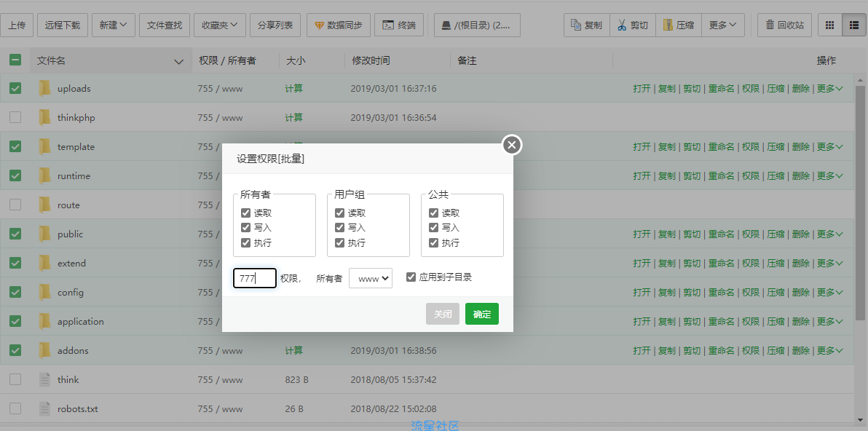Screen dimensions: 868x431
Task: Click the application folder icon
Action: pos(45,322)
